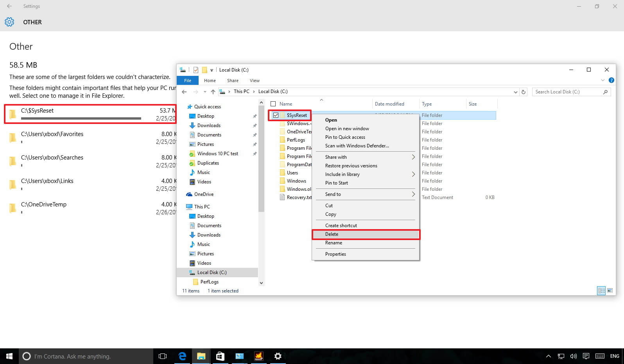The width and height of the screenshot is (624, 364).
Task: Open Microsoft Edge from the taskbar
Action: 182,356
